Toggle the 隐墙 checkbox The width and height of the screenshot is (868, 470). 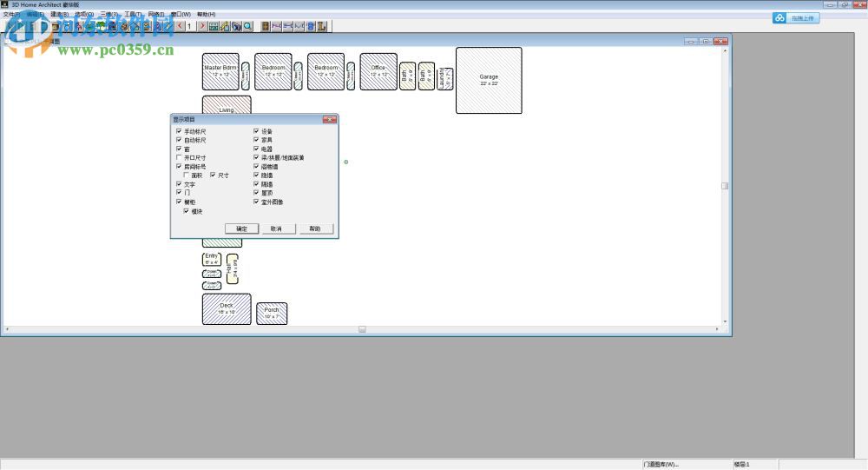[256, 175]
